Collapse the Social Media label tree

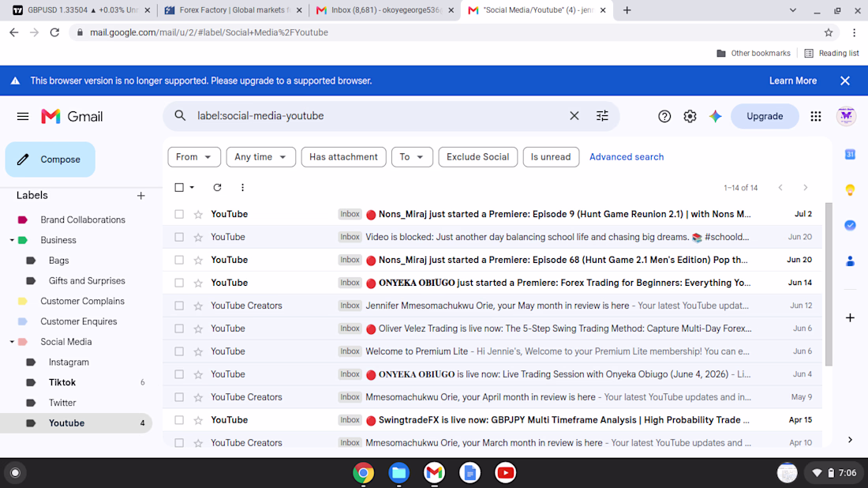(x=12, y=342)
